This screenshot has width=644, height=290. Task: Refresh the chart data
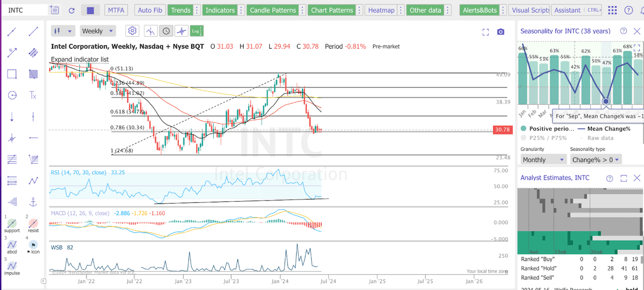71,10
